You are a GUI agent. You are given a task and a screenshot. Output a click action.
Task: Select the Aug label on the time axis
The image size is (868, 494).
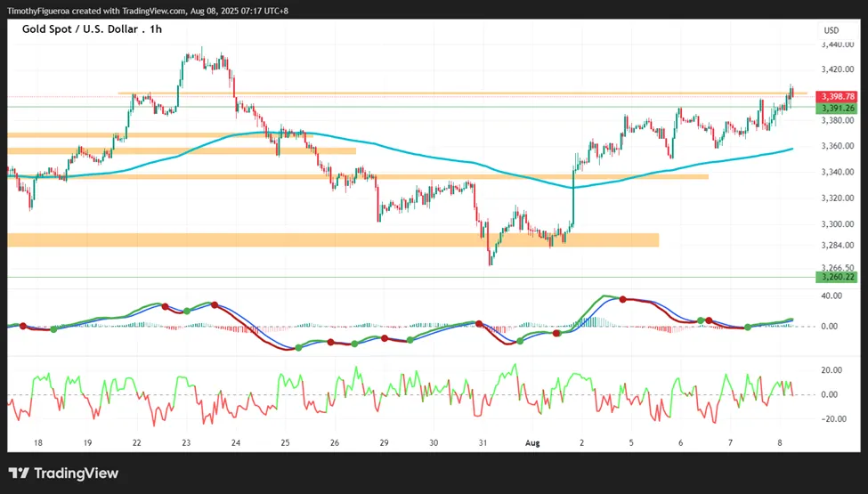(532, 443)
